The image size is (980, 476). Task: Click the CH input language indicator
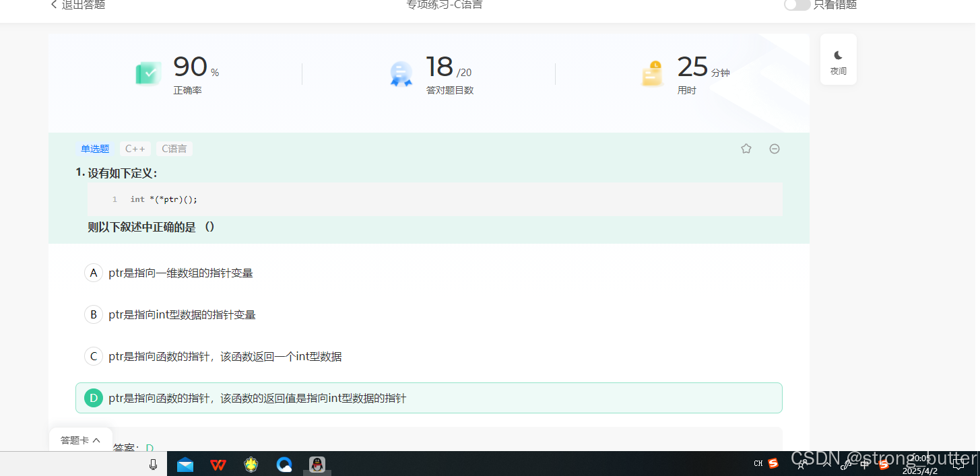coord(758,463)
